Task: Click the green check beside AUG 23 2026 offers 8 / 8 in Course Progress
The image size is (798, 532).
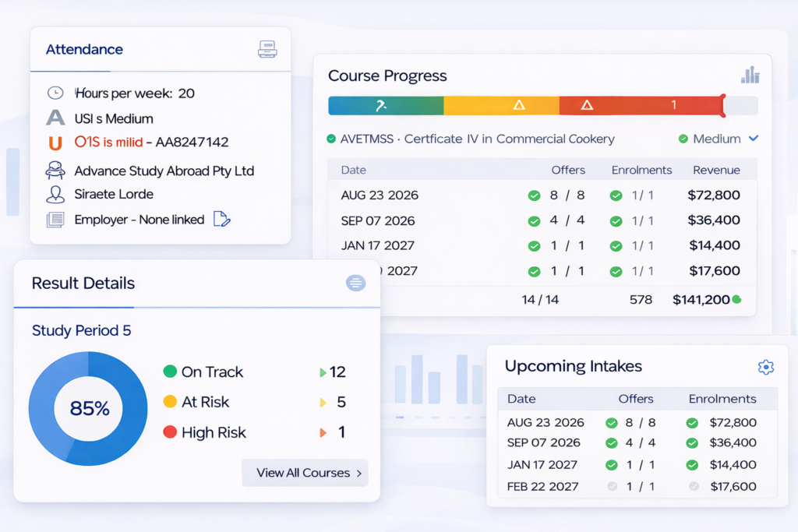Action: 534,196
